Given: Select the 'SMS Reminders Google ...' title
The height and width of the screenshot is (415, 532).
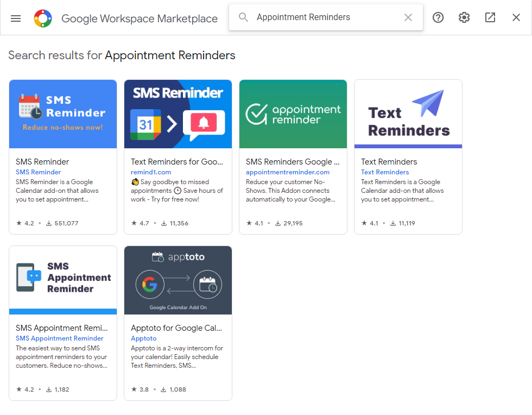Looking at the screenshot, I should [x=293, y=162].
